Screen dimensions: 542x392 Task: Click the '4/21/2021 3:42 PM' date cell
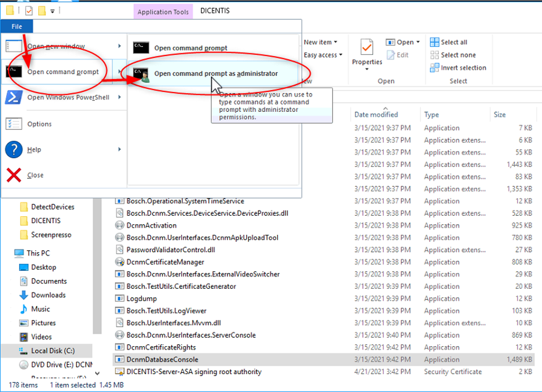coord(382,372)
